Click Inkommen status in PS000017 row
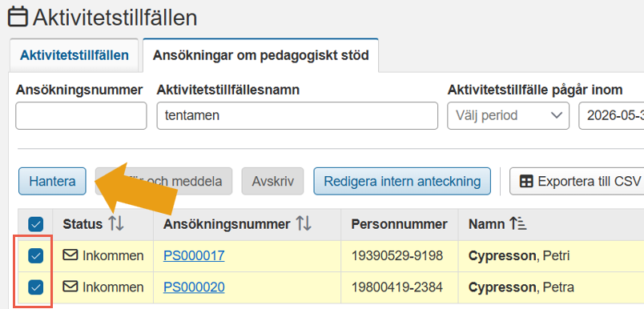Viewport: 644px width, 309px height. [113, 256]
